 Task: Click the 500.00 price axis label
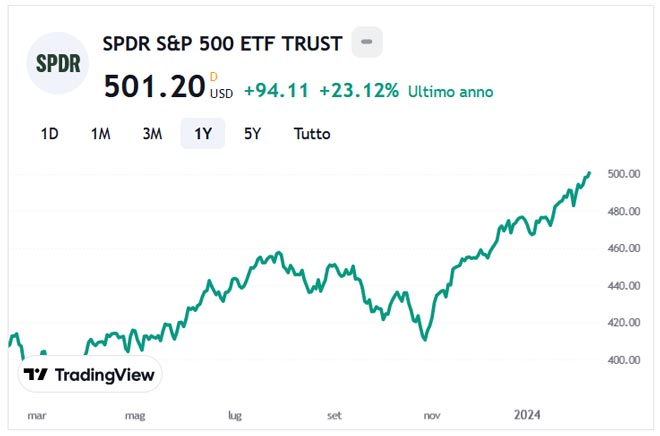(x=622, y=174)
